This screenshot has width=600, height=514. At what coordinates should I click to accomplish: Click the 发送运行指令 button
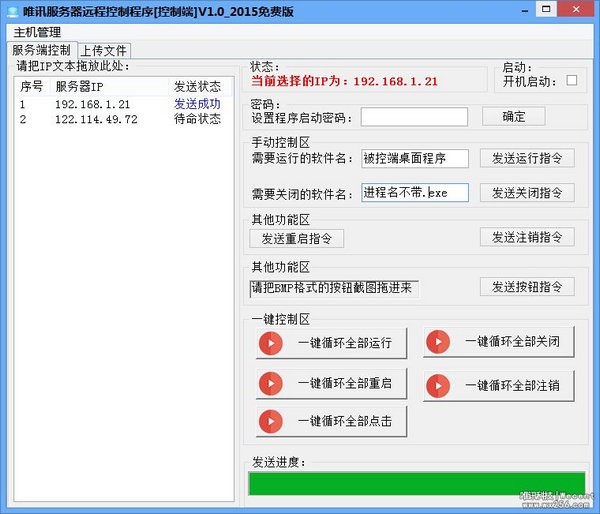click(527, 158)
